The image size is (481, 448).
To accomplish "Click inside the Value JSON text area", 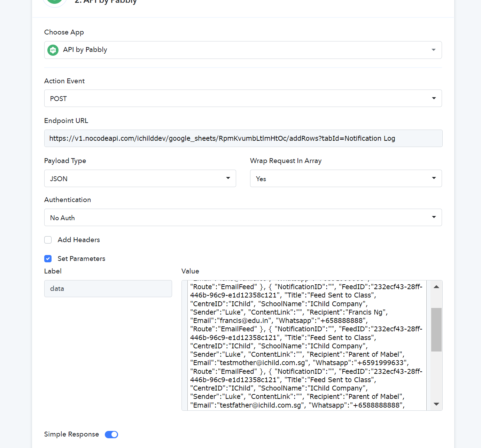I will click(x=307, y=346).
